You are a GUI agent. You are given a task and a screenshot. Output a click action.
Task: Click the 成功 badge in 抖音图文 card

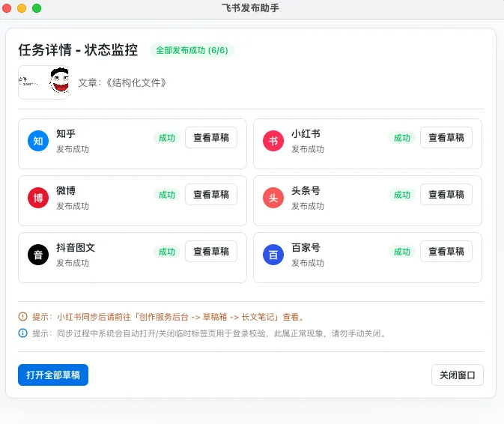pyautogui.click(x=167, y=252)
